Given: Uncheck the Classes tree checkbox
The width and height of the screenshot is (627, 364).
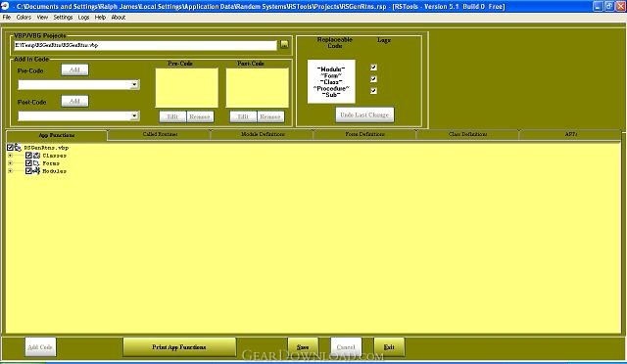Looking at the screenshot, I should [x=28, y=155].
